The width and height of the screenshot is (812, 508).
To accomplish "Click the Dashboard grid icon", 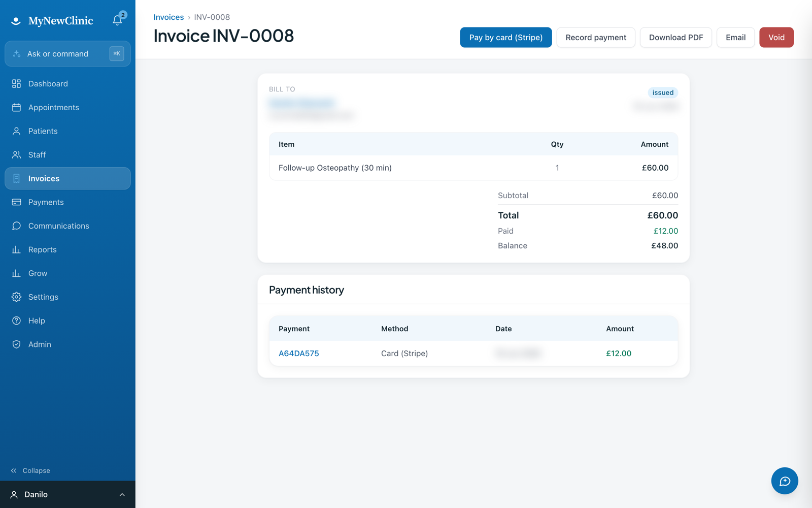I will (x=16, y=83).
